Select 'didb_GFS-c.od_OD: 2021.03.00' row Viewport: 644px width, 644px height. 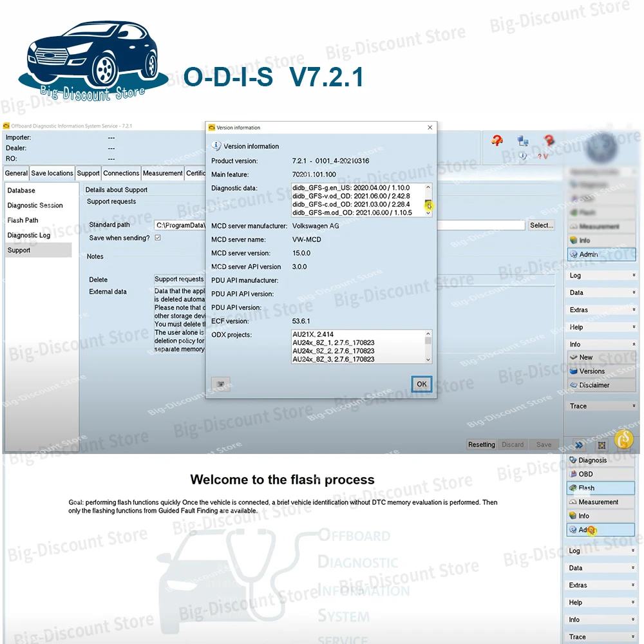(351, 204)
